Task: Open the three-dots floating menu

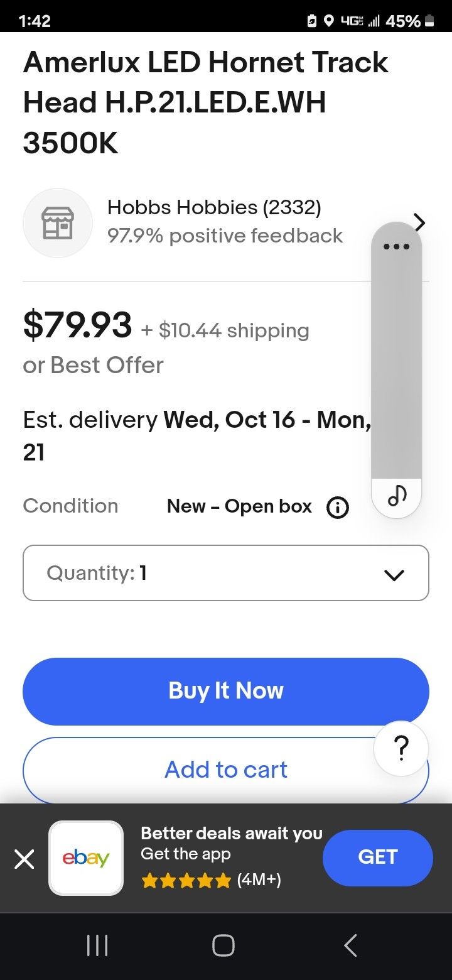Action: (x=396, y=246)
